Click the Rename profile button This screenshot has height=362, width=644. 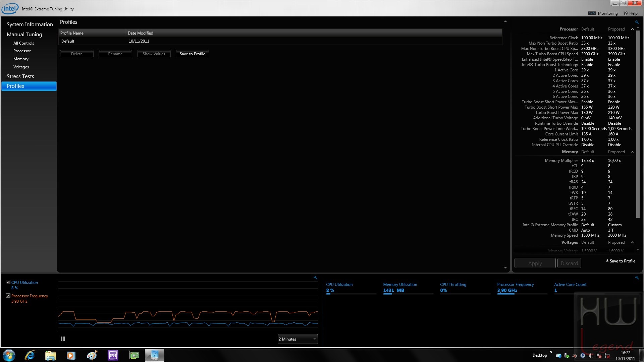[x=115, y=54]
